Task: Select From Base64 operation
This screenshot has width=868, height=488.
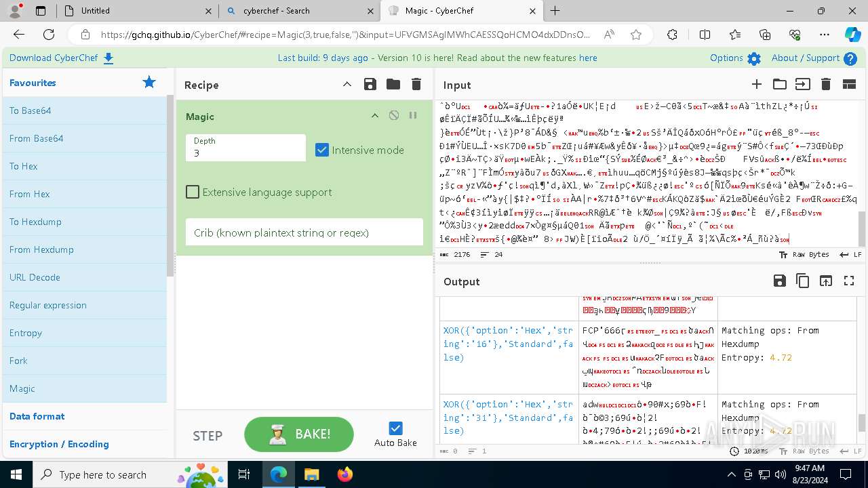Action: click(85, 138)
